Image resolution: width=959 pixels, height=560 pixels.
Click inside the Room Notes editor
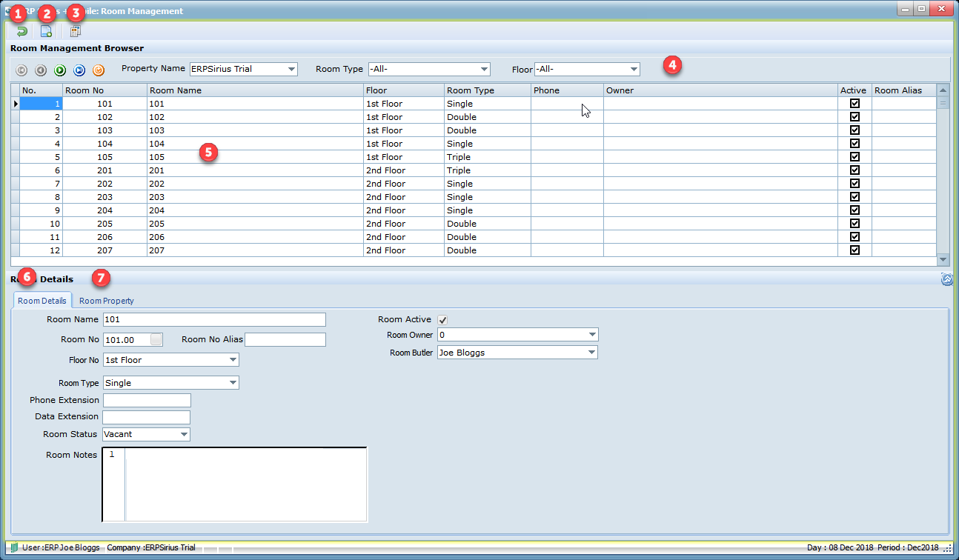246,484
